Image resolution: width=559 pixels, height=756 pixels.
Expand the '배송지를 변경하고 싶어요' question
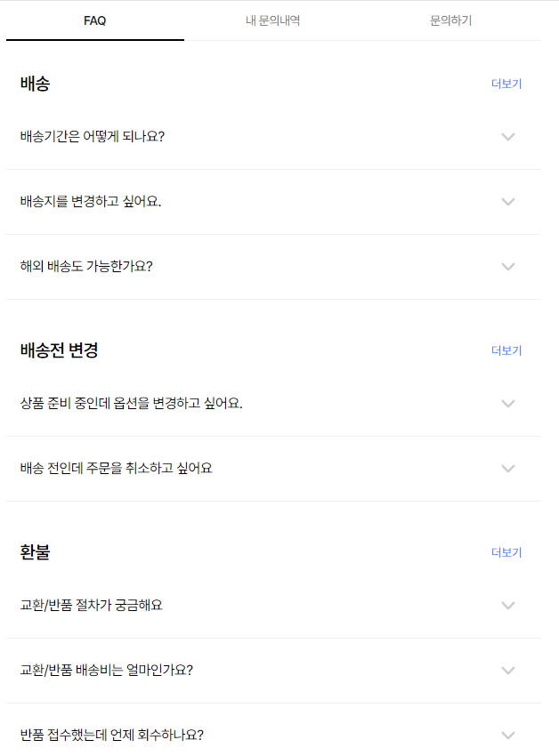[508, 202]
